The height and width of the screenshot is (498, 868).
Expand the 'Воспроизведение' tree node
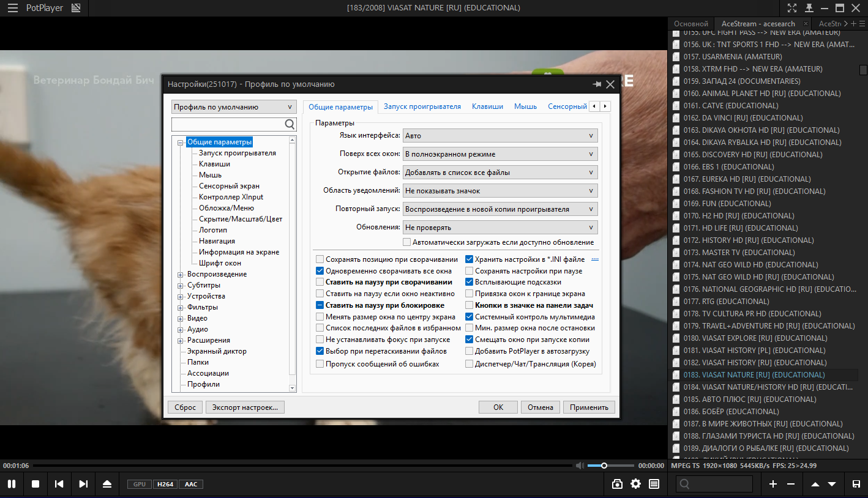coord(181,274)
